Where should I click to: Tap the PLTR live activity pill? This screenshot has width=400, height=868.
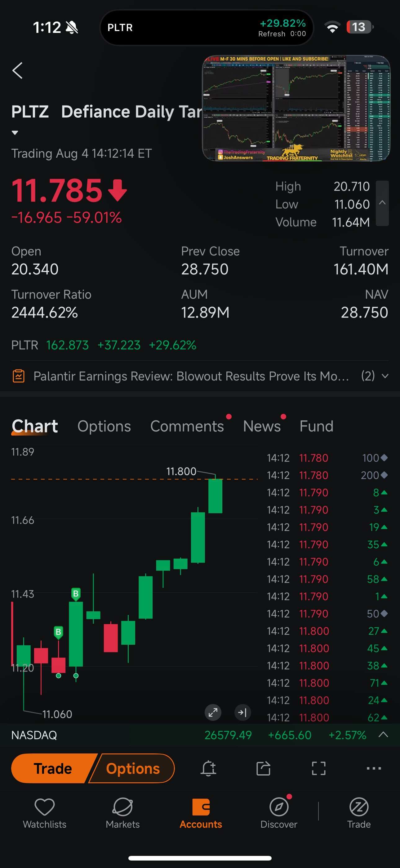[207, 28]
